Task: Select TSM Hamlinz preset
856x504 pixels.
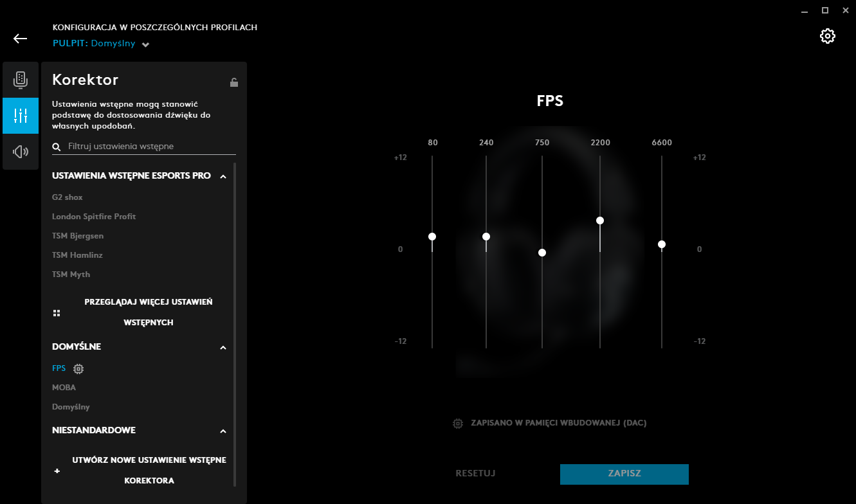Action: [77, 255]
